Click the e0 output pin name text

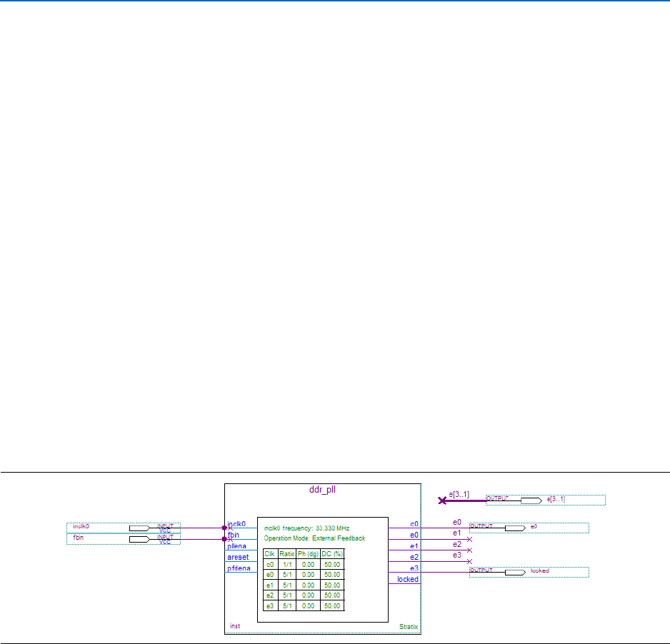click(x=534, y=527)
